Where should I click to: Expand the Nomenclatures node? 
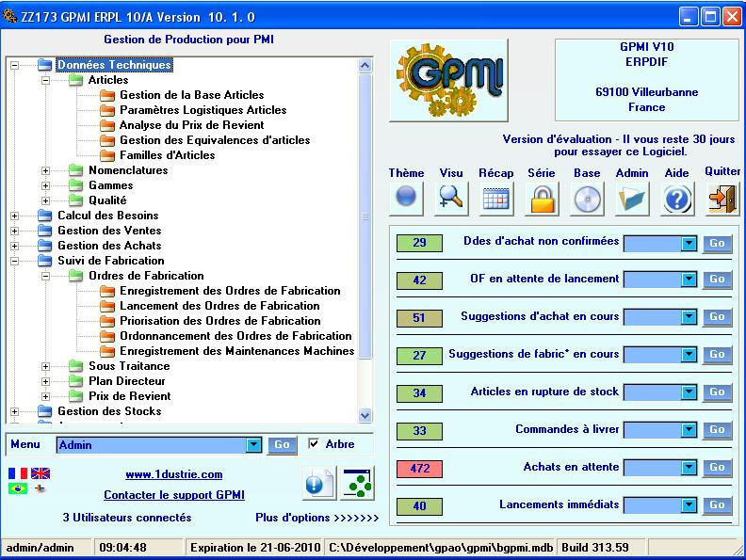[45, 170]
